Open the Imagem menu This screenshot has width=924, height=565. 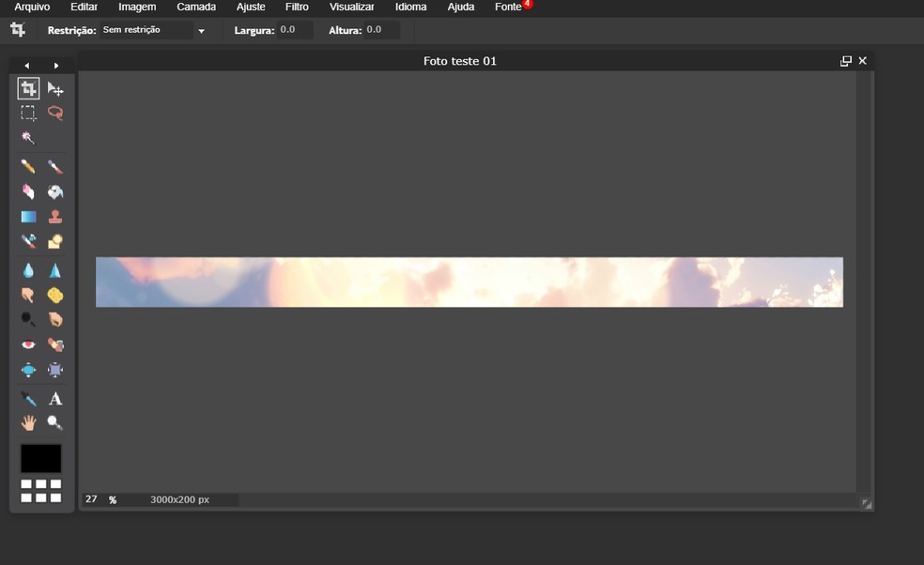(x=137, y=8)
